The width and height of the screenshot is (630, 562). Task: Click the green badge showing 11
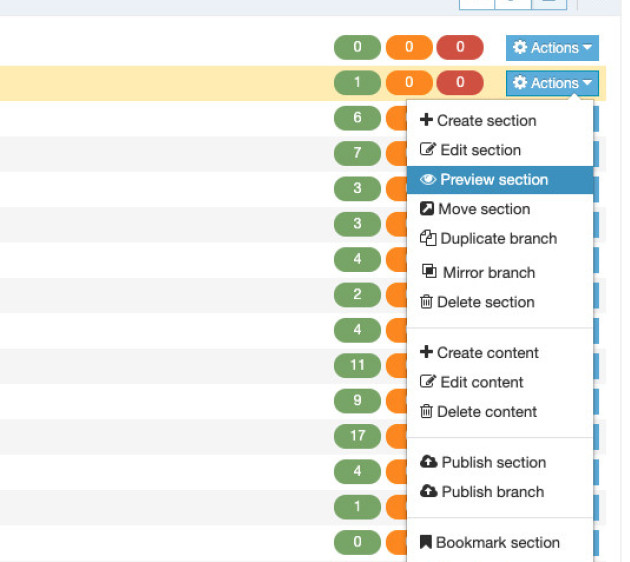[357, 366]
